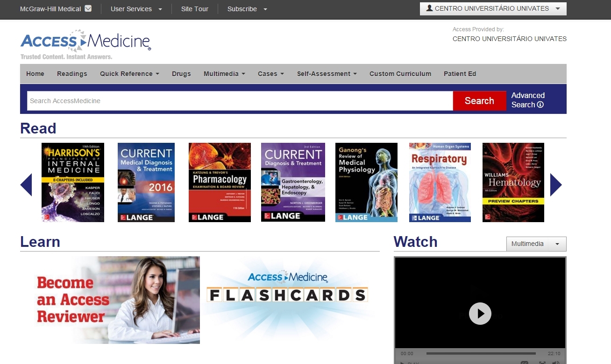
Task: Click the next arrow in Read carousel
Action: (555, 185)
